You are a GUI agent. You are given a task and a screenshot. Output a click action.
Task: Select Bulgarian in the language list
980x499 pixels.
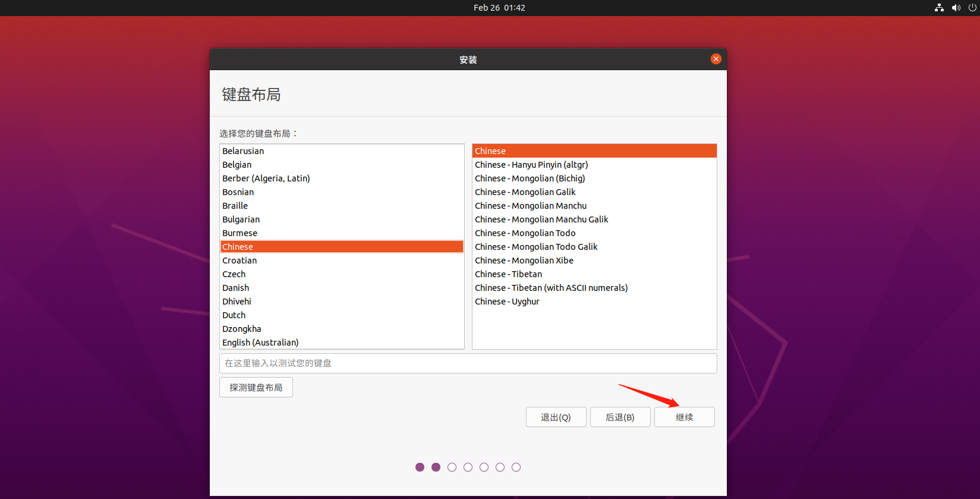pos(342,219)
